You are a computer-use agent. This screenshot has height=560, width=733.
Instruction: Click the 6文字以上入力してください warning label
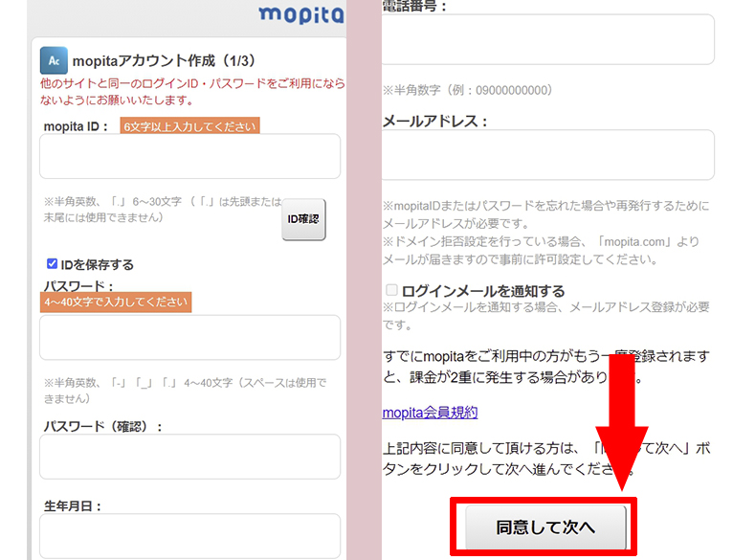click(x=189, y=126)
